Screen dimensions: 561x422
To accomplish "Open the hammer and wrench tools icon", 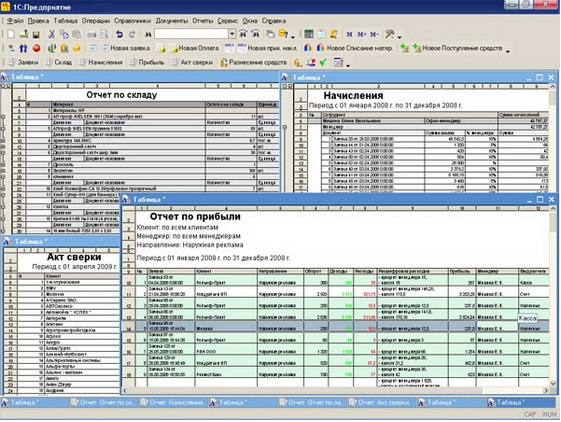I will pyautogui.click(x=389, y=34).
